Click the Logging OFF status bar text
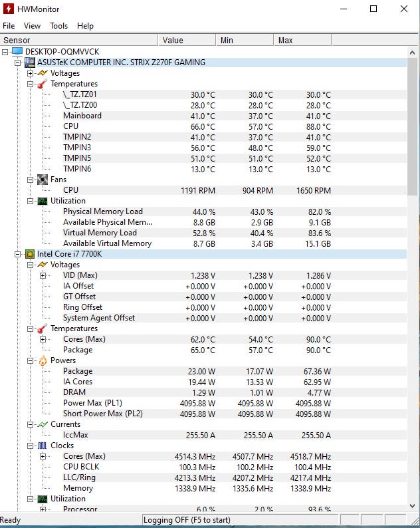Screen dimensions: 420x528 [187, 520]
